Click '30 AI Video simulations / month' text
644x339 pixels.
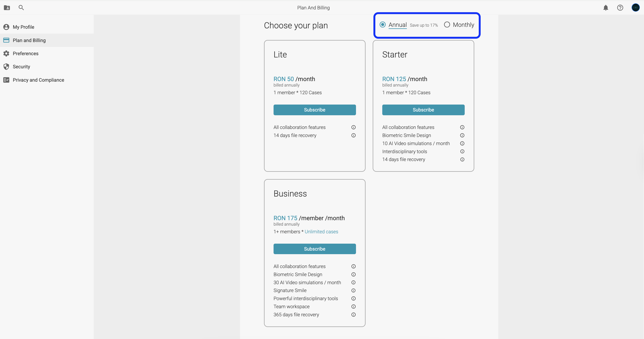point(307,282)
